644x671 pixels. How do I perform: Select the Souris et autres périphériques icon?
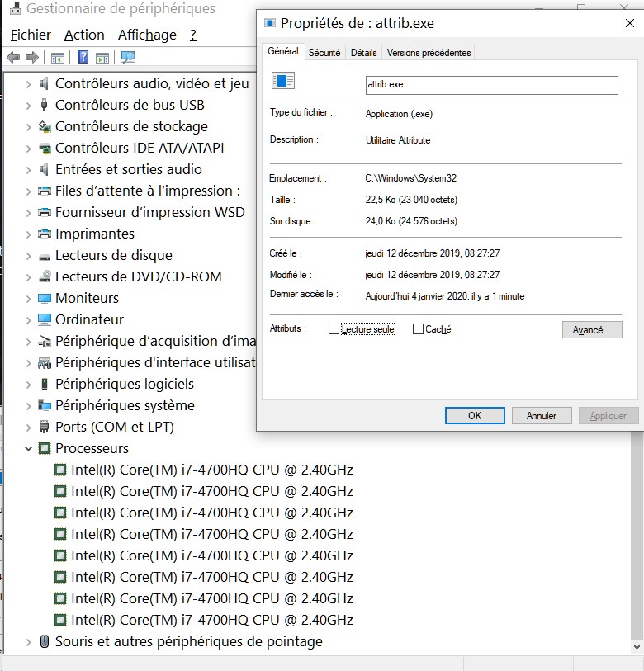tap(44, 641)
